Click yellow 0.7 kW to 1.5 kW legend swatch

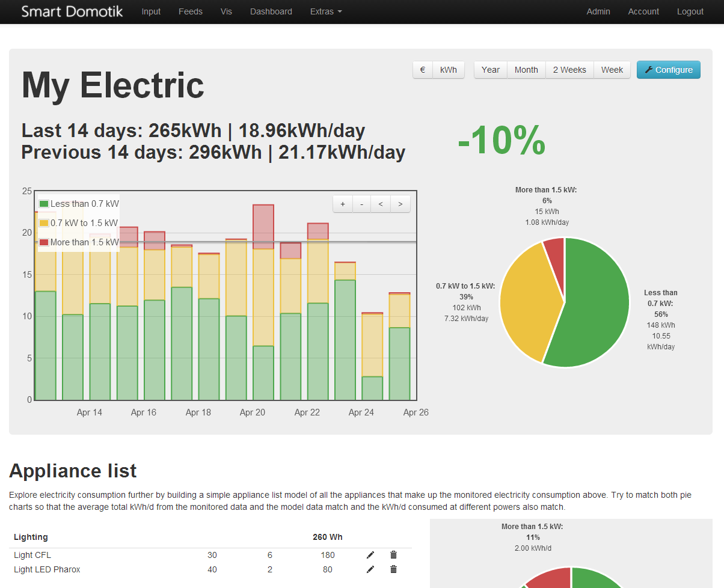[x=44, y=223]
